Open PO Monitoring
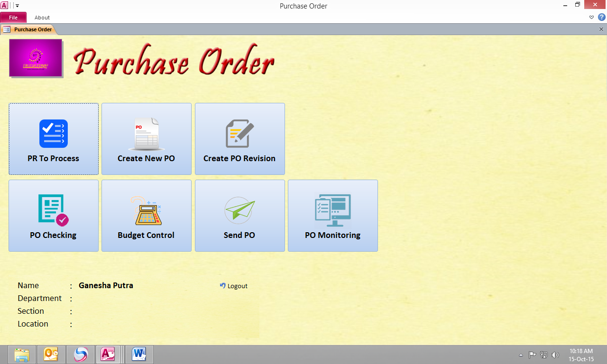607x364 pixels. 332,216
